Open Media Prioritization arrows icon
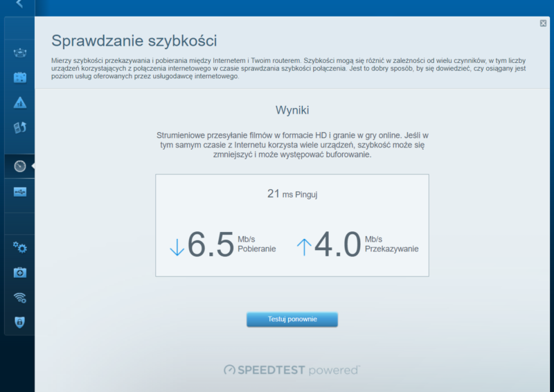Screen dimensions: 554x392 [x=20, y=127]
